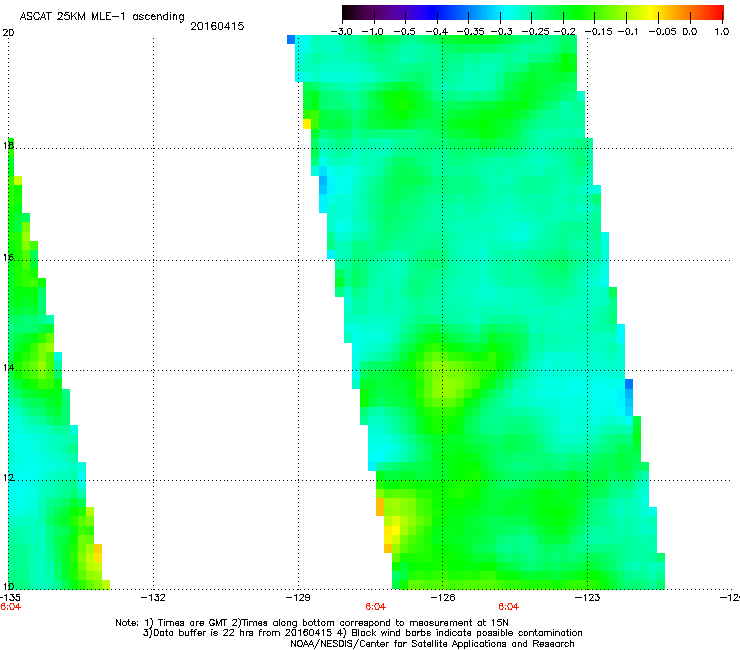The height and width of the screenshot is (650, 740).
Task: Click the longitude label -126
Action: click(443, 598)
